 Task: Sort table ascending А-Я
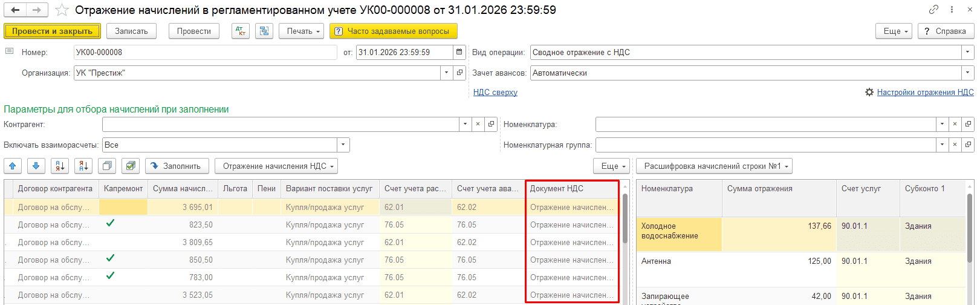click(x=60, y=166)
